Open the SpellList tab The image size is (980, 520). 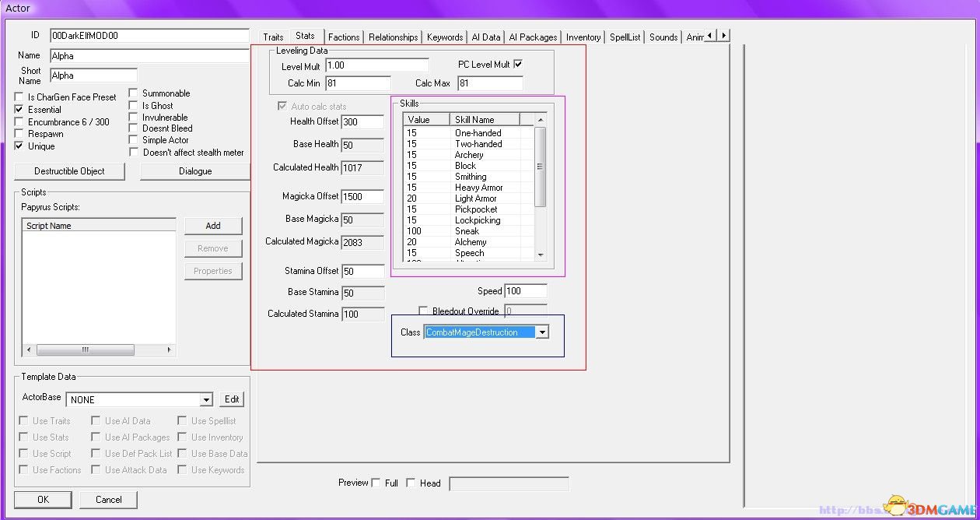625,37
